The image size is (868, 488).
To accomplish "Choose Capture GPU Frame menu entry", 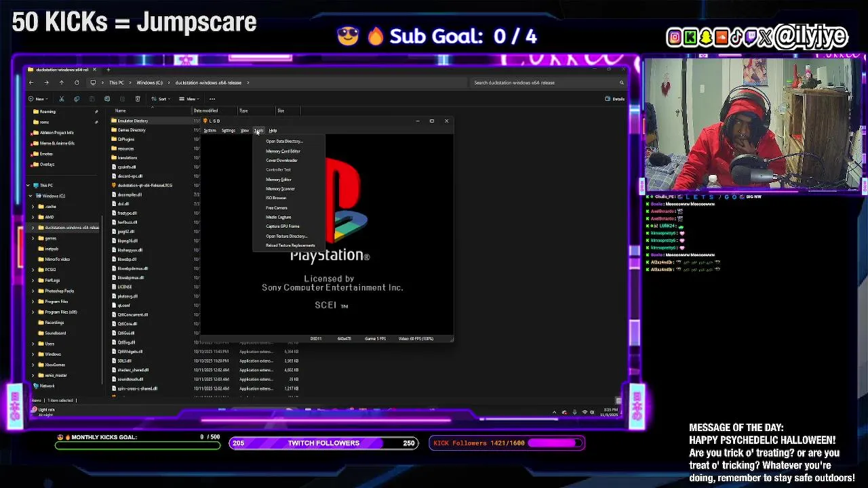I will pyautogui.click(x=289, y=226).
